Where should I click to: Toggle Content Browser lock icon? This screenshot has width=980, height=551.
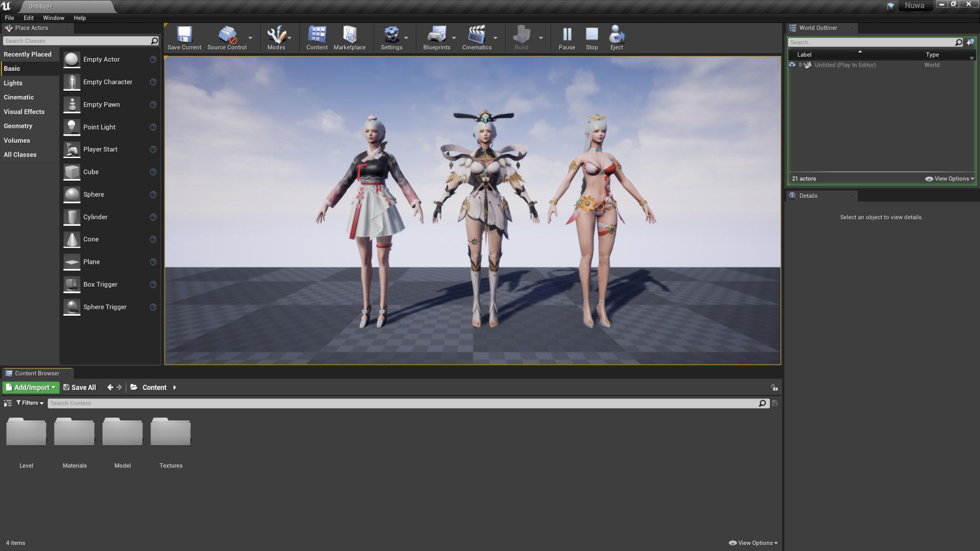(774, 388)
